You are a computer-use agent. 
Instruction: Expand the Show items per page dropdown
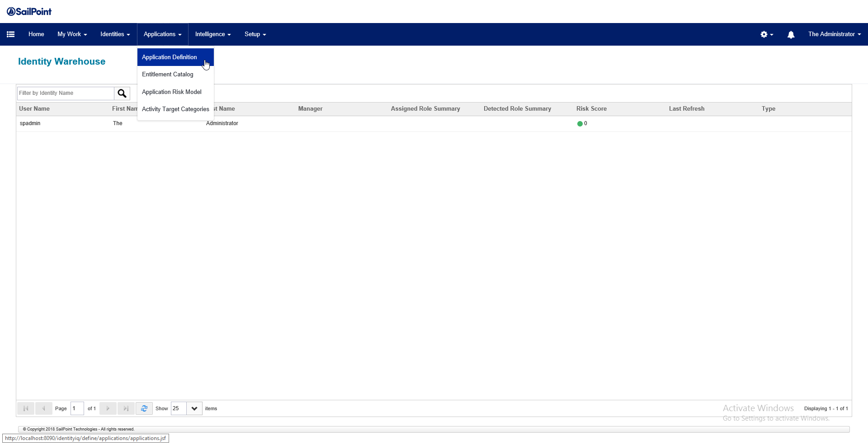click(x=194, y=408)
